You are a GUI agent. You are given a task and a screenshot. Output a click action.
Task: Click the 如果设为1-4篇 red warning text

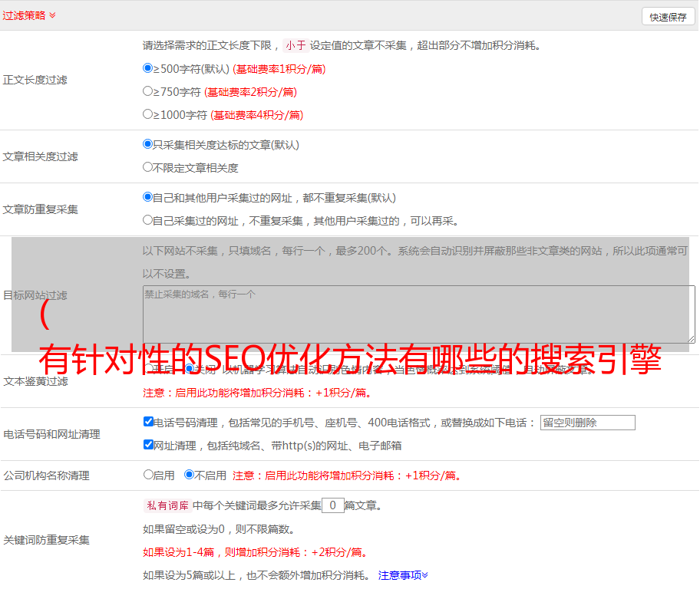tap(256, 552)
